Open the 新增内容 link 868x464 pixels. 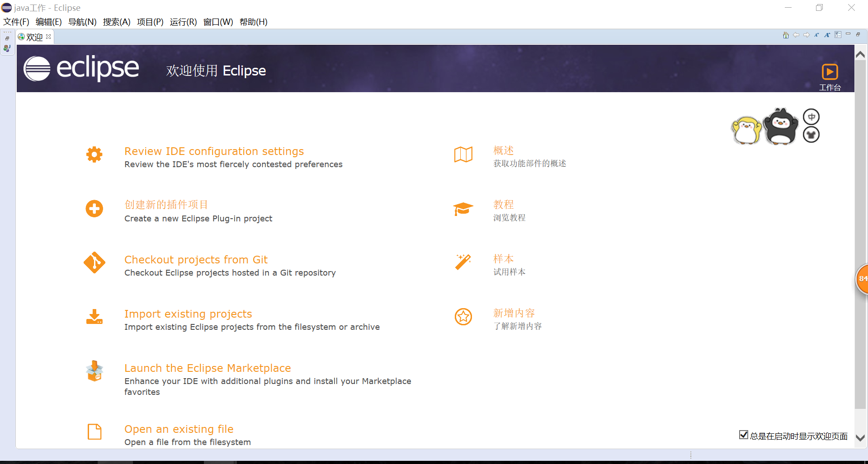click(514, 313)
